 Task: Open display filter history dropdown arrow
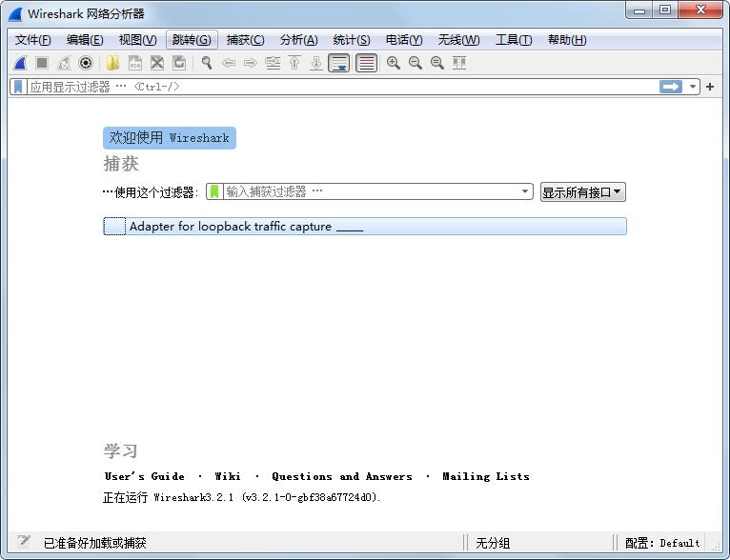[x=693, y=87]
